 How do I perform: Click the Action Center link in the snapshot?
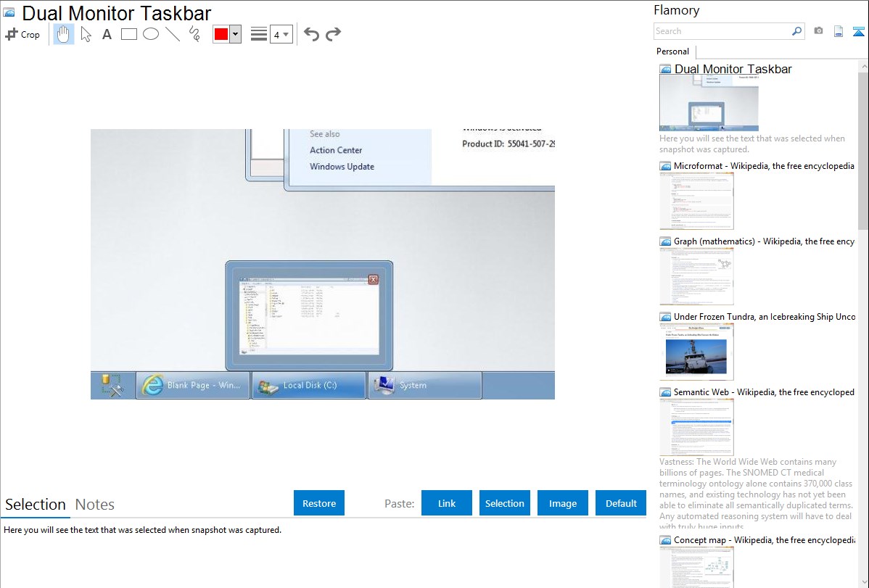(x=336, y=150)
